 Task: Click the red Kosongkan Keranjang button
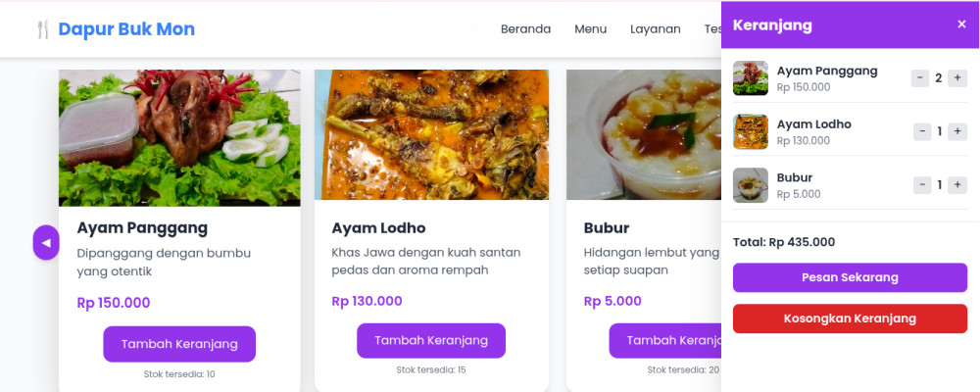[850, 318]
